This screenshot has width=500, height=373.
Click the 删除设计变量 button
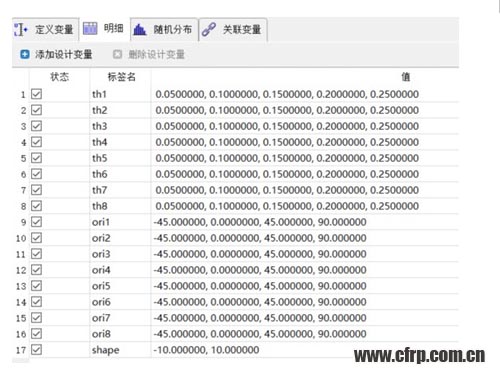coord(149,54)
